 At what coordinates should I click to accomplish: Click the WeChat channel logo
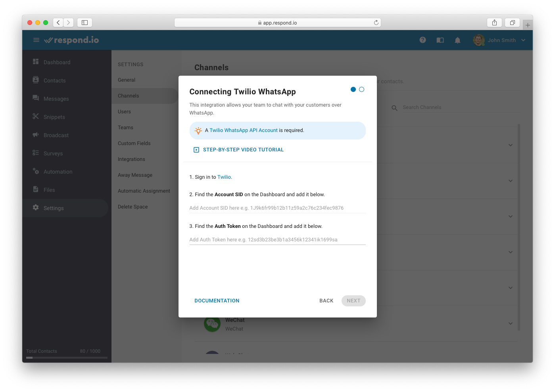[212, 324]
